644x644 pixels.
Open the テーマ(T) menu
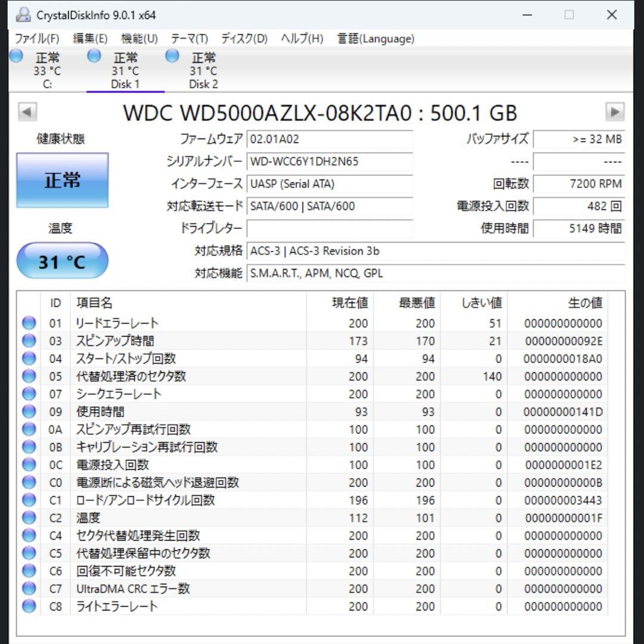190,39
